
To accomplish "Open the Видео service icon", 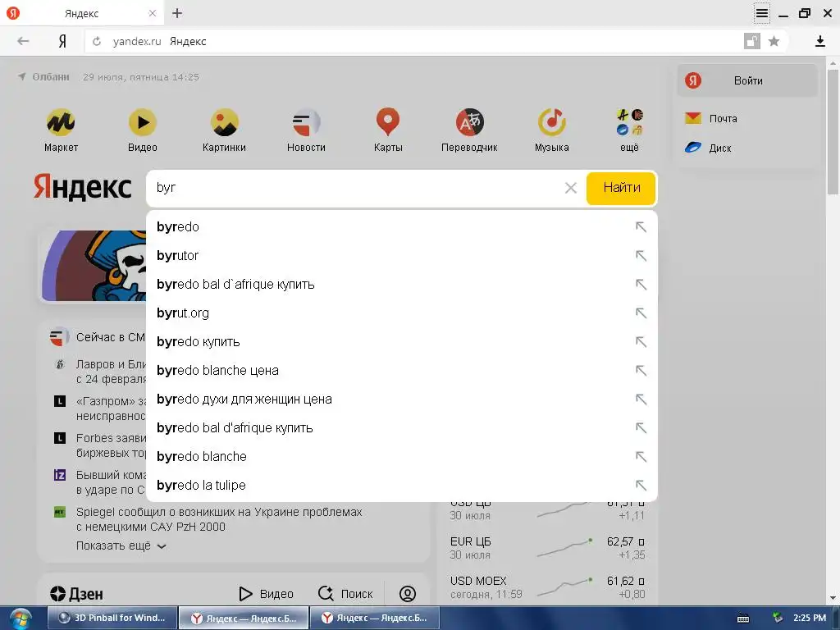I will pos(143,123).
